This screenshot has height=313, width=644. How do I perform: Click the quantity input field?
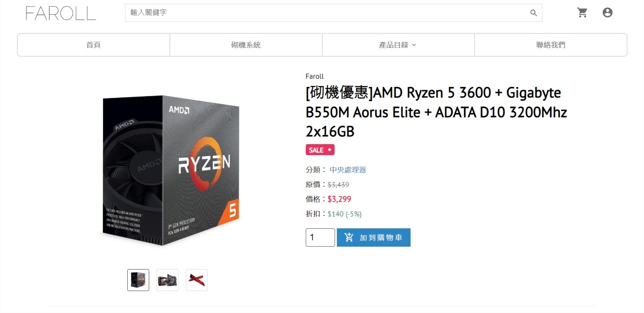[x=320, y=237]
